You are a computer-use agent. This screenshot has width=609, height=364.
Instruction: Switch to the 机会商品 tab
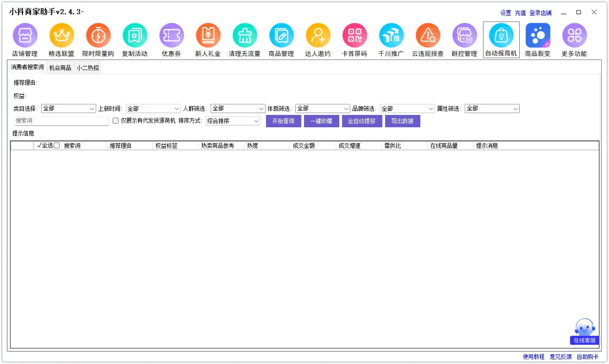point(60,68)
